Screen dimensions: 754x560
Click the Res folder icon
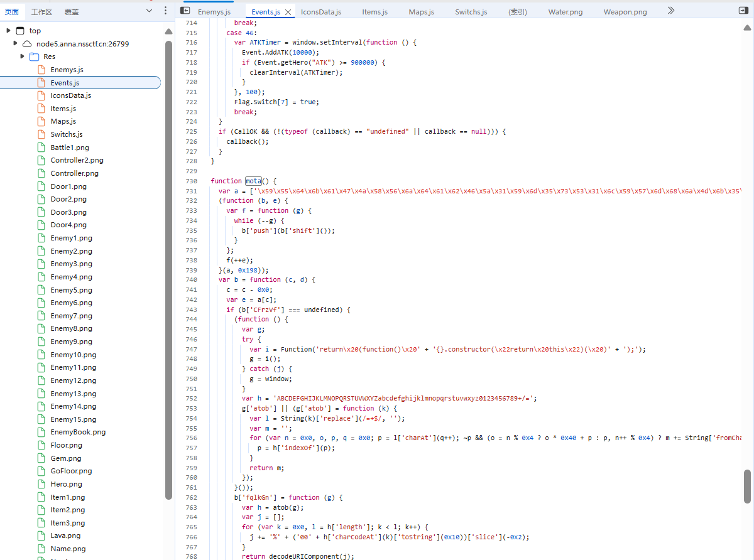[x=35, y=57]
